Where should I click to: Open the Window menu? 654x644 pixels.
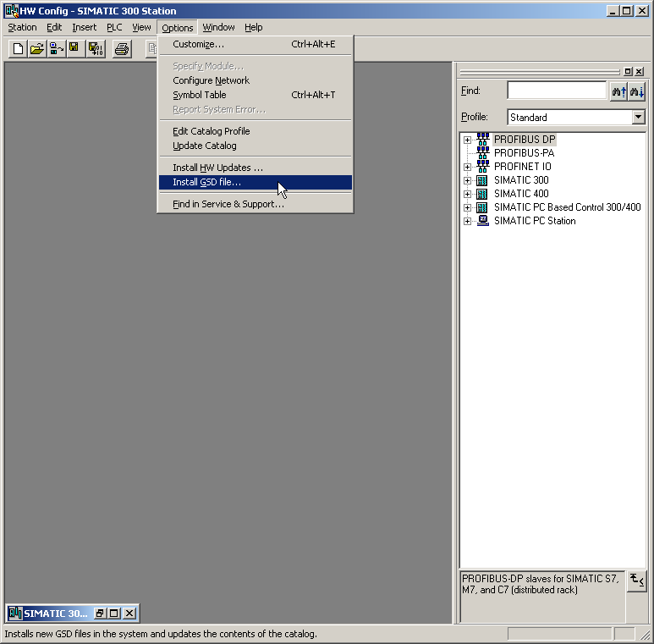(218, 28)
